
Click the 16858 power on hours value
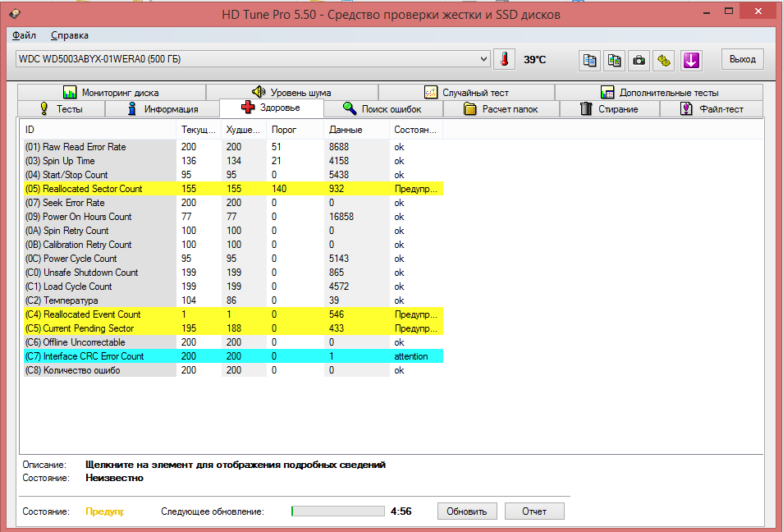(x=341, y=217)
